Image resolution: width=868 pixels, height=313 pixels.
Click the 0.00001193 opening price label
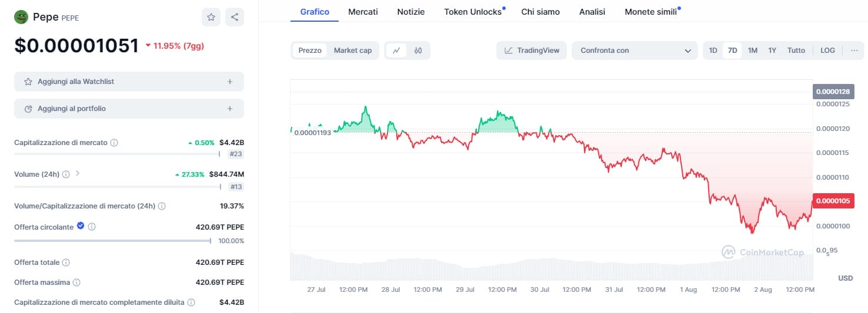[312, 133]
